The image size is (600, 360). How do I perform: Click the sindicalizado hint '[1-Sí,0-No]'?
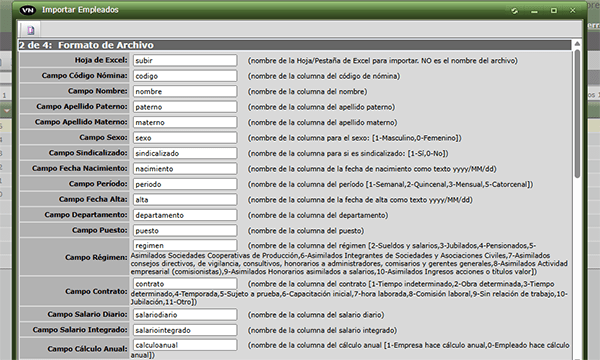pos(428,153)
